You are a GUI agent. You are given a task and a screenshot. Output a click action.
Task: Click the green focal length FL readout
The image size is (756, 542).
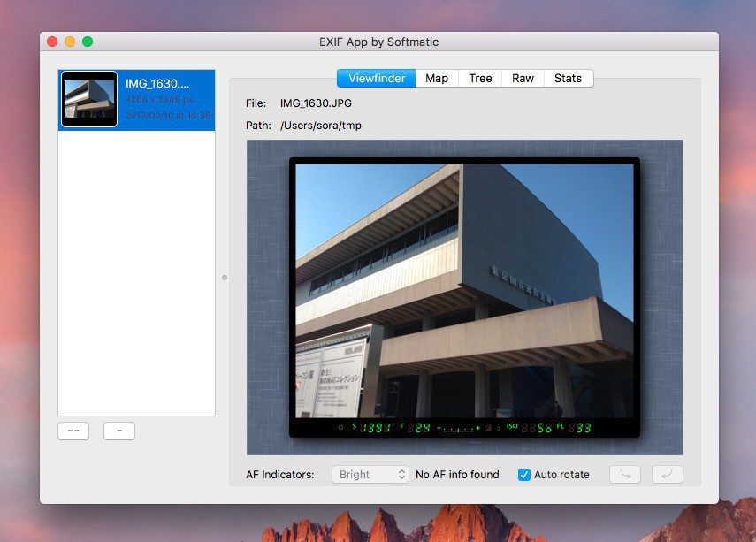(582, 428)
